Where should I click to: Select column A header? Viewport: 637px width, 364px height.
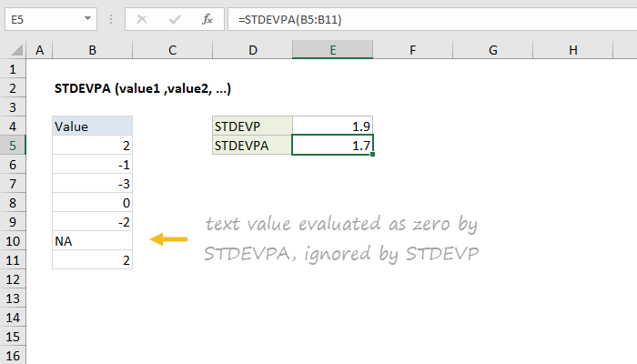39,50
